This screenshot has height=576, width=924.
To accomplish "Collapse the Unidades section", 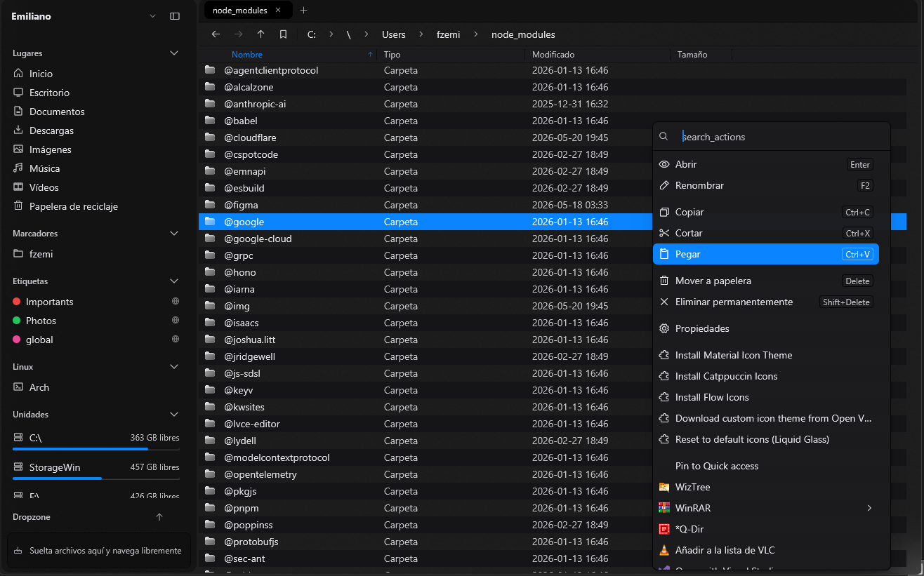I will 175,415.
